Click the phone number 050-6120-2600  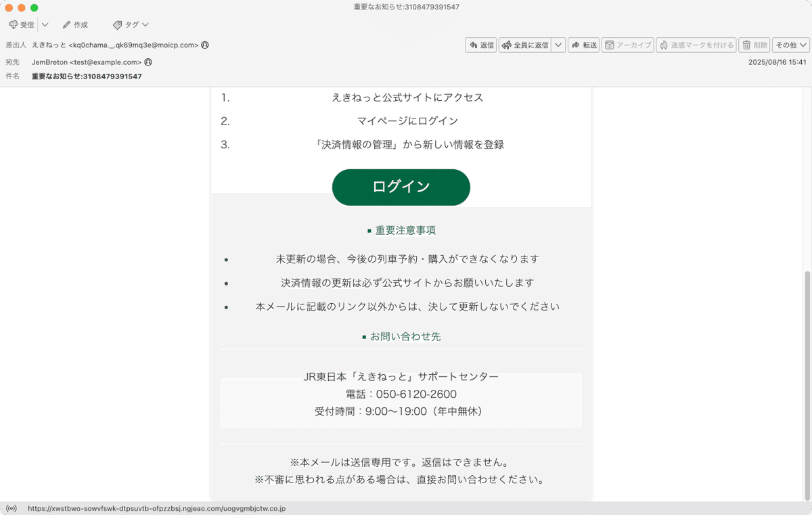coord(416,394)
